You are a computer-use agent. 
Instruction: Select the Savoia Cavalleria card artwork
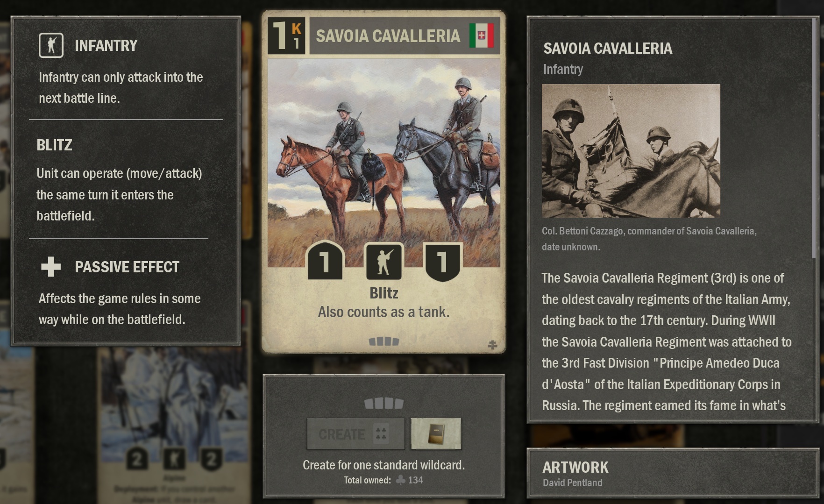tap(384, 162)
